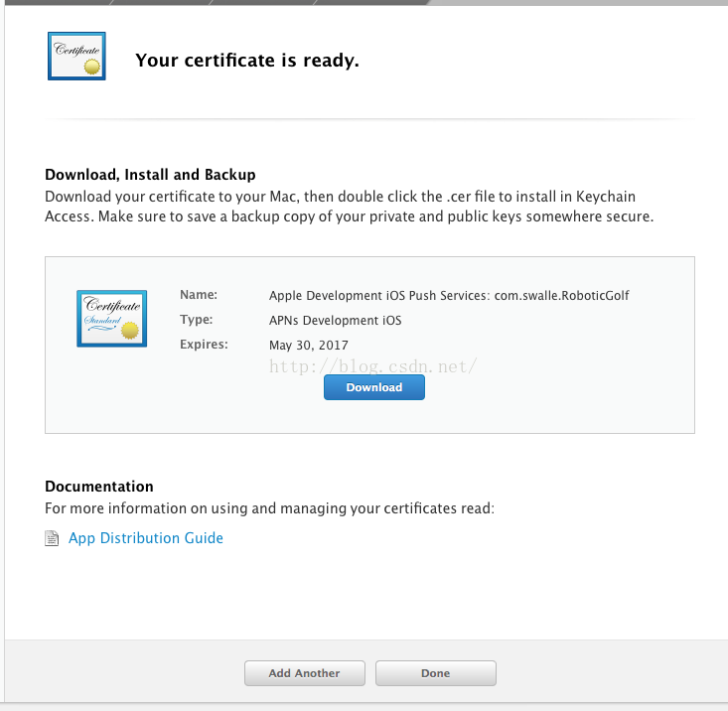This screenshot has height=711, width=728.
Task: Click the 'Download, Install and Backup' heading
Action: point(150,175)
